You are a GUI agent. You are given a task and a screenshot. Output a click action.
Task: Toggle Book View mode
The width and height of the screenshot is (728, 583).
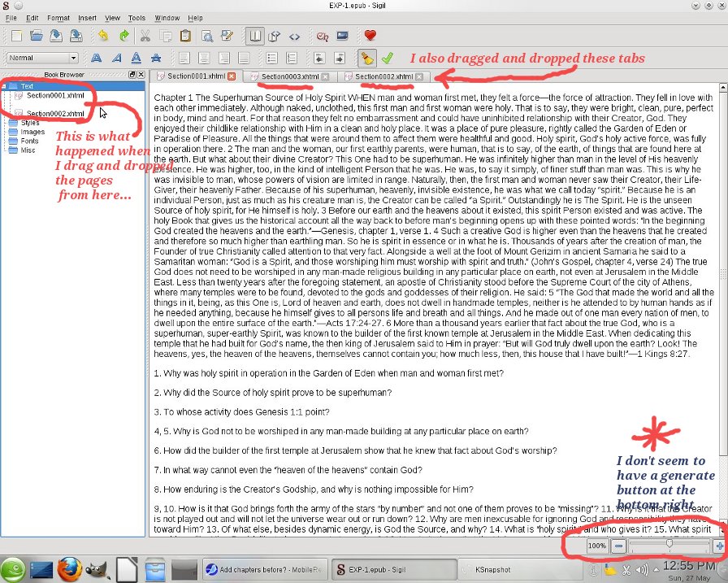pyautogui.click(x=255, y=36)
